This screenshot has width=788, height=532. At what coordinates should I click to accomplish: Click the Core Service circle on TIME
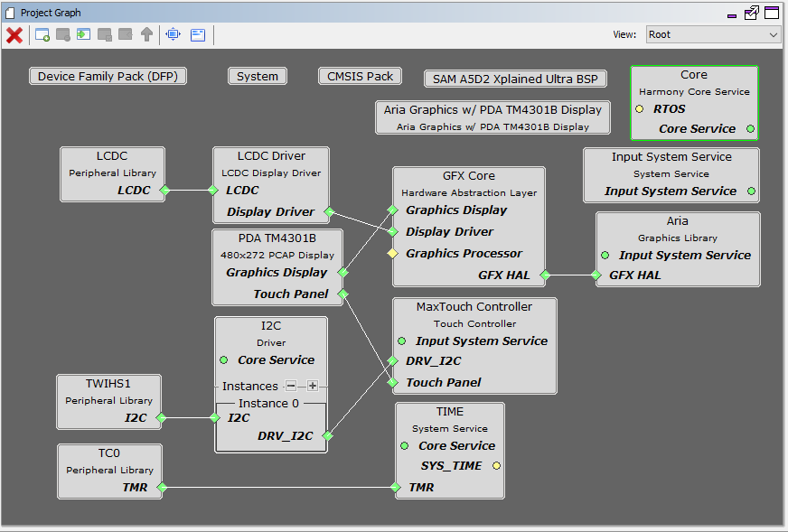405,446
